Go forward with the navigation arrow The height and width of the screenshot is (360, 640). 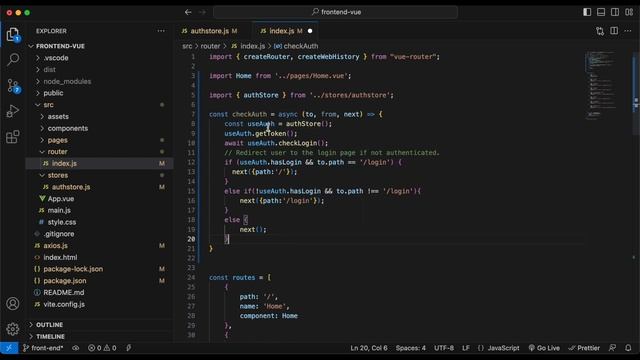point(202,12)
